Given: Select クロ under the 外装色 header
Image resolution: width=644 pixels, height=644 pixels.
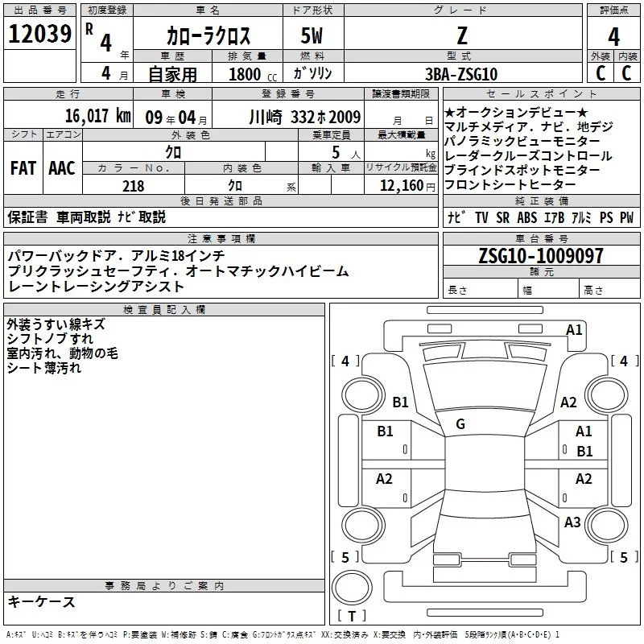Looking at the screenshot, I should [173, 152].
